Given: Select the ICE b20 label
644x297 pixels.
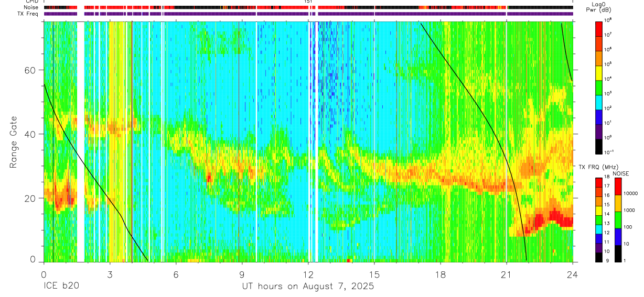Looking at the screenshot, I should (x=62, y=286).
